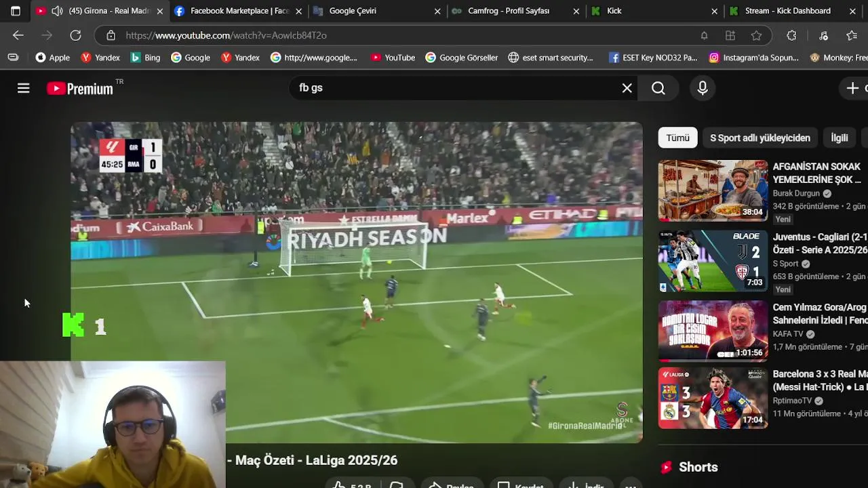Viewport: 868px width, 488px height.
Task: Open the Monkey: Free bookmark
Action: 838,58
